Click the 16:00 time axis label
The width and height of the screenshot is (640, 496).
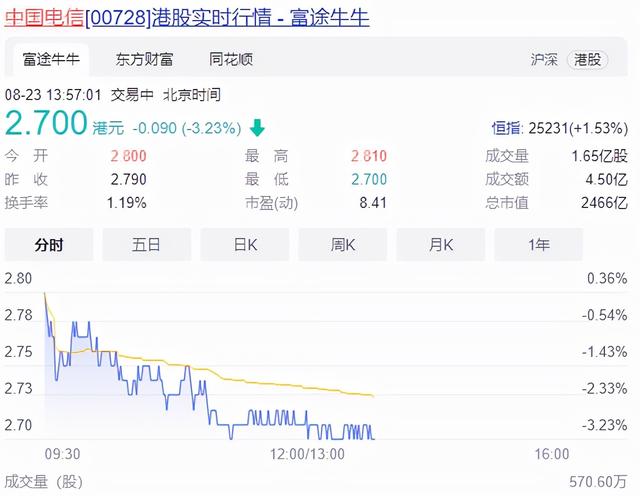tap(552, 454)
